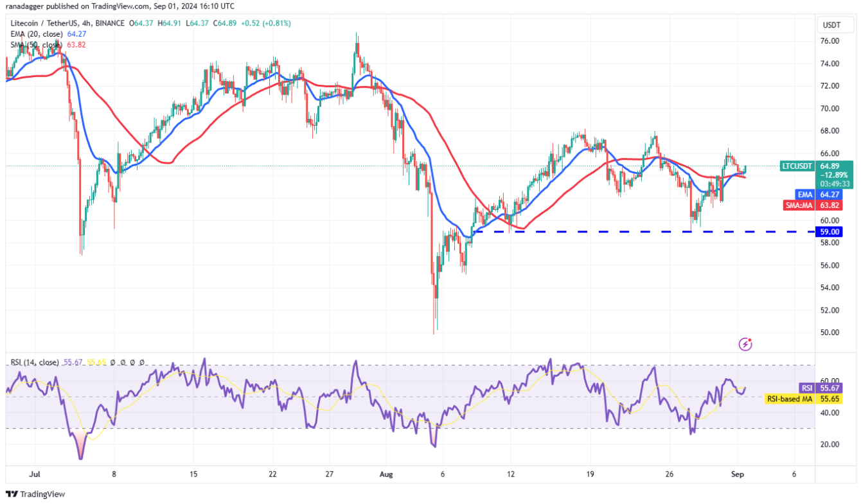Click the Sep label on the time axis

[738, 474]
